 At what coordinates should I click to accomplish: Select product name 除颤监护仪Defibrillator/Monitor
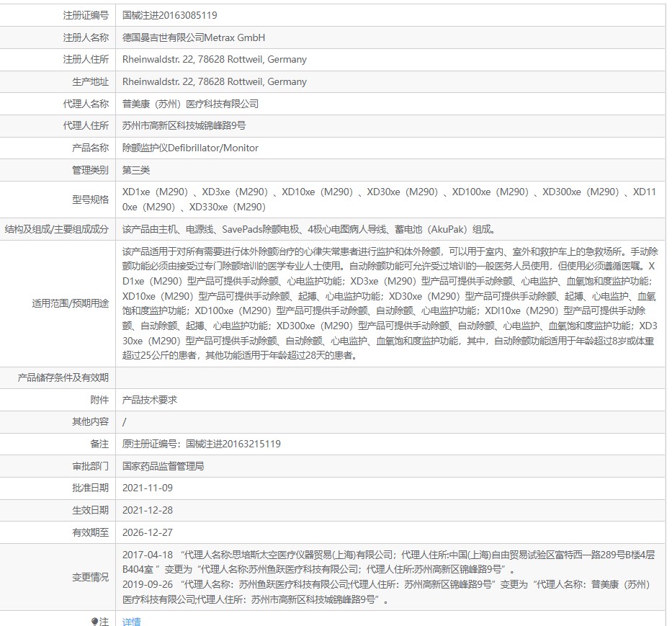(x=190, y=148)
